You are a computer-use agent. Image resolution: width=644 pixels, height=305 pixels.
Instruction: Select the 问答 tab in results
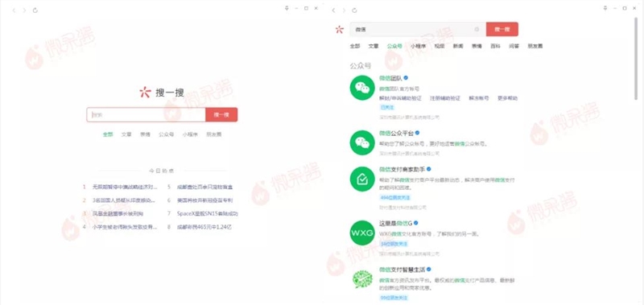click(x=514, y=46)
